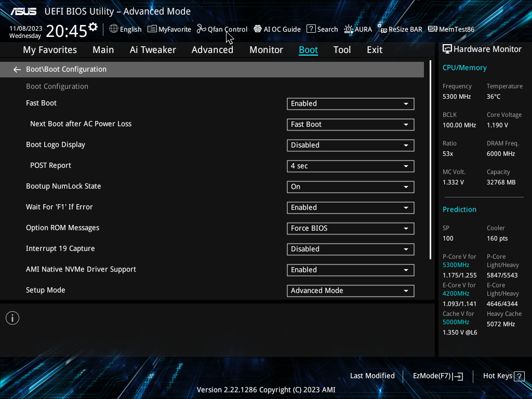Click the 11/08/2023 date text
The height and width of the screenshot is (399, 532).
coord(26,29)
